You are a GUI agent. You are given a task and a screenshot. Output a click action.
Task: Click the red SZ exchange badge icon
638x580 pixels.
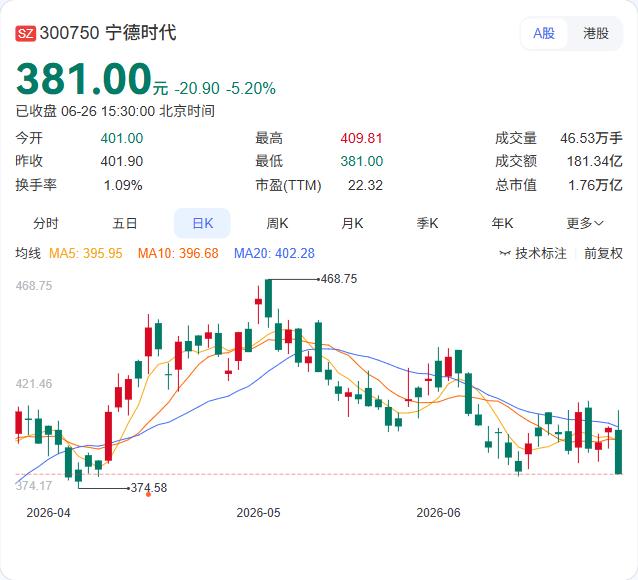pyautogui.click(x=26, y=33)
